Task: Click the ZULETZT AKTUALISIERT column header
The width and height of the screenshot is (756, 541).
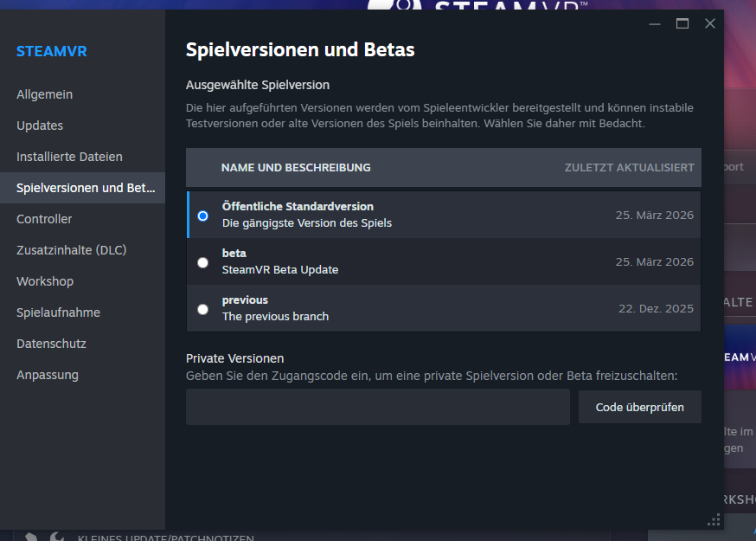Action: (x=629, y=167)
